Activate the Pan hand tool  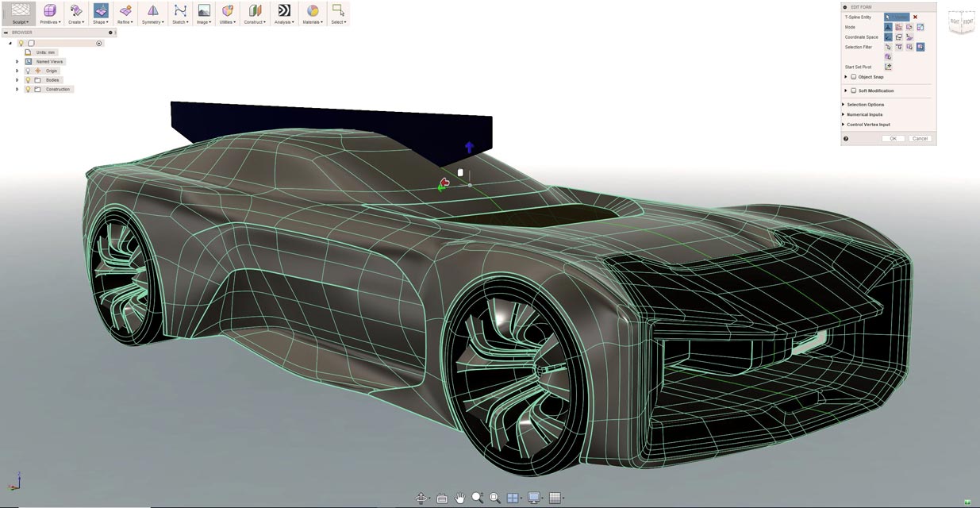(460, 498)
